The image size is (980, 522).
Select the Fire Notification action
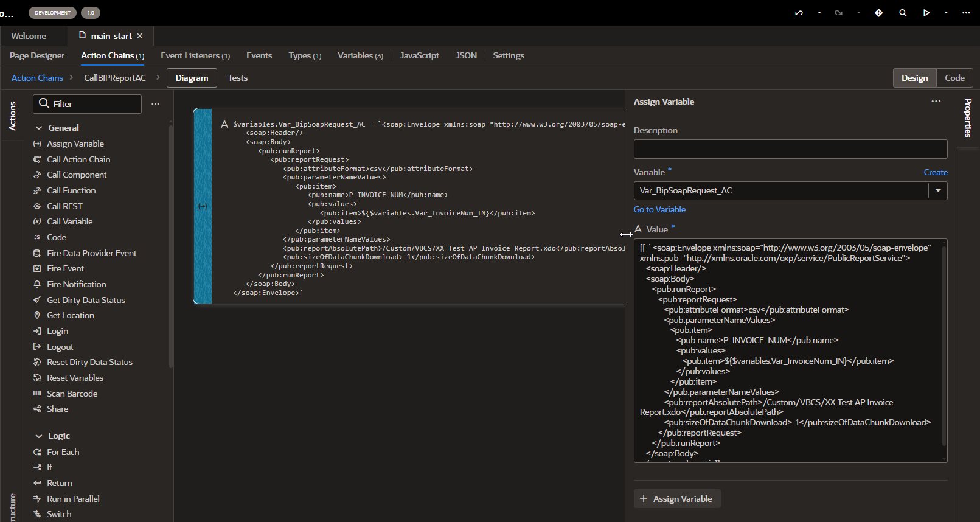click(x=77, y=284)
